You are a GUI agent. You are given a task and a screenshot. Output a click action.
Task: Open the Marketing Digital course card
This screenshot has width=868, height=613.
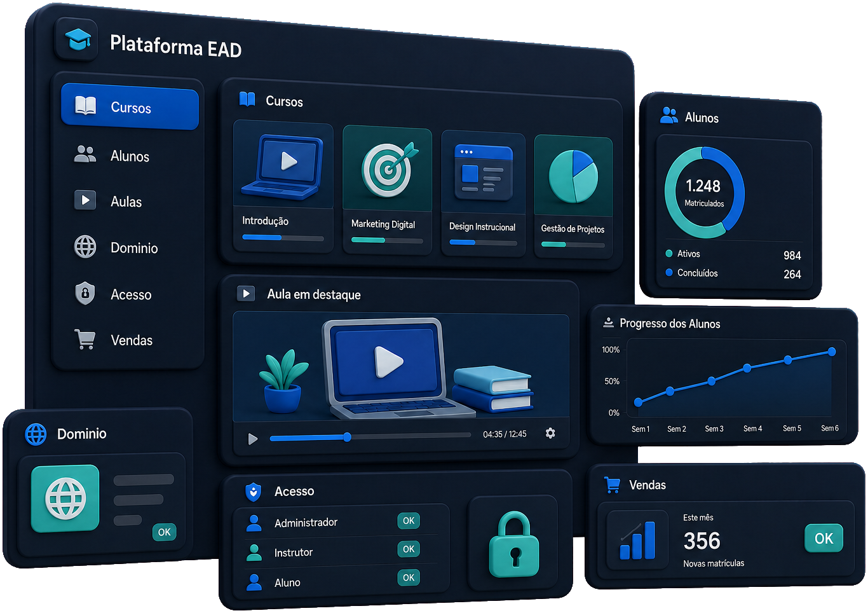[x=387, y=190]
